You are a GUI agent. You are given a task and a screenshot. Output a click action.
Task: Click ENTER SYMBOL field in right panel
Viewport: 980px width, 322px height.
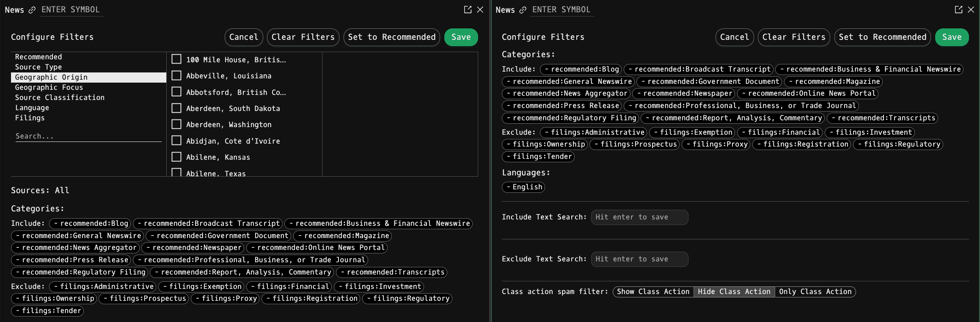pyautogui.click(x=562, y=10)
